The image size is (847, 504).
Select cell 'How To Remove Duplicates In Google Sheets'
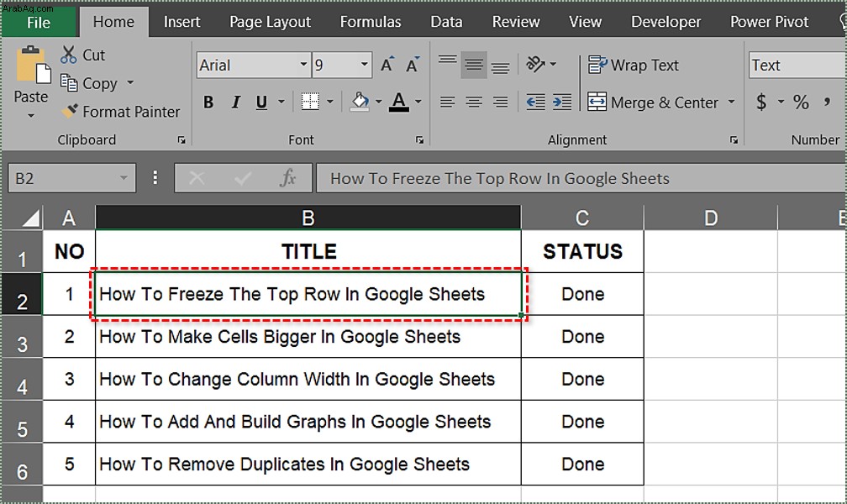coord(308,464)
